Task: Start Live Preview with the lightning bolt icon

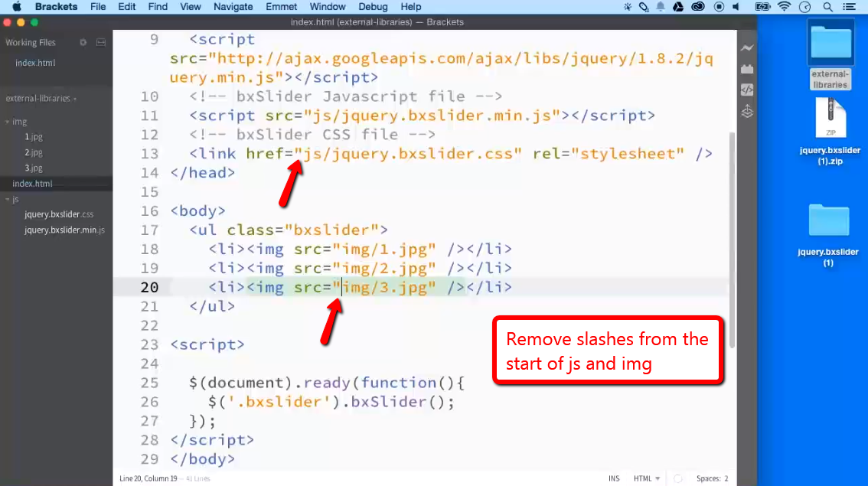Action: (747, 48)
